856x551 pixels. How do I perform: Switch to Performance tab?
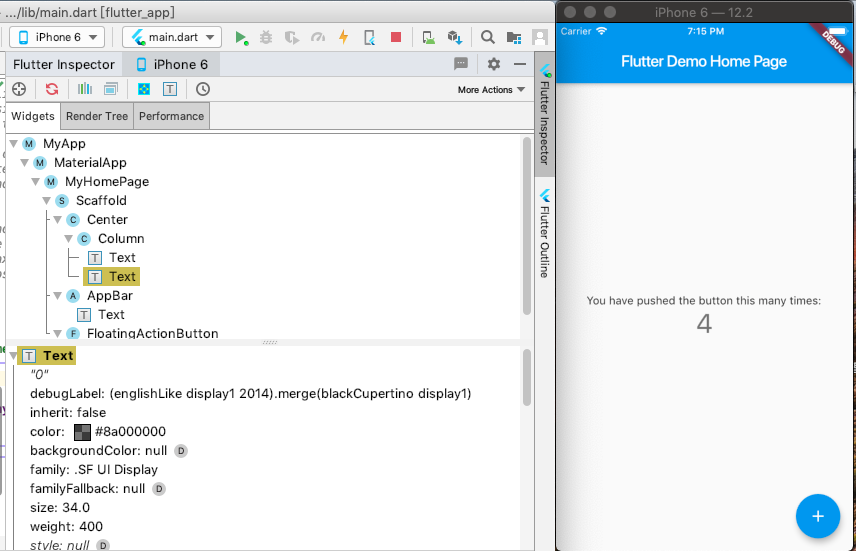tap(171, 116)
